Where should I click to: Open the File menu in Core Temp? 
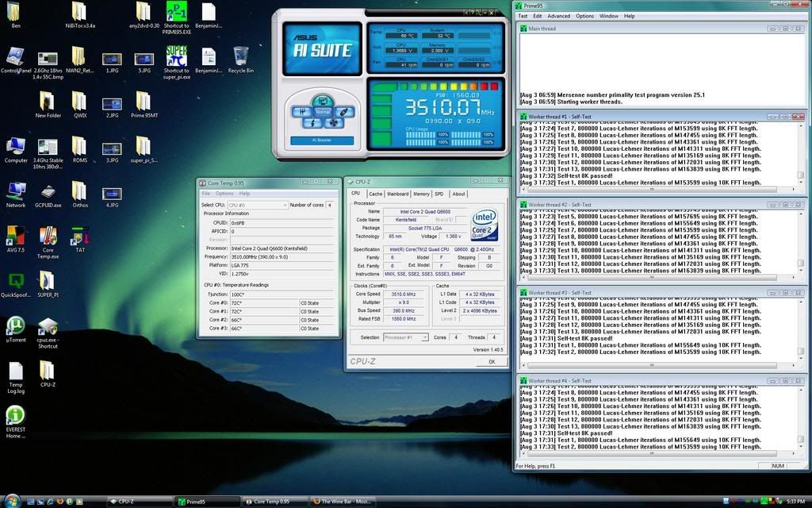205,194
